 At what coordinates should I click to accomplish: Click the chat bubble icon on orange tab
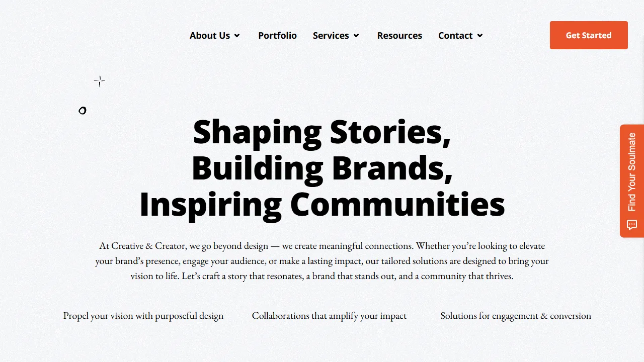tap(631, 225)
